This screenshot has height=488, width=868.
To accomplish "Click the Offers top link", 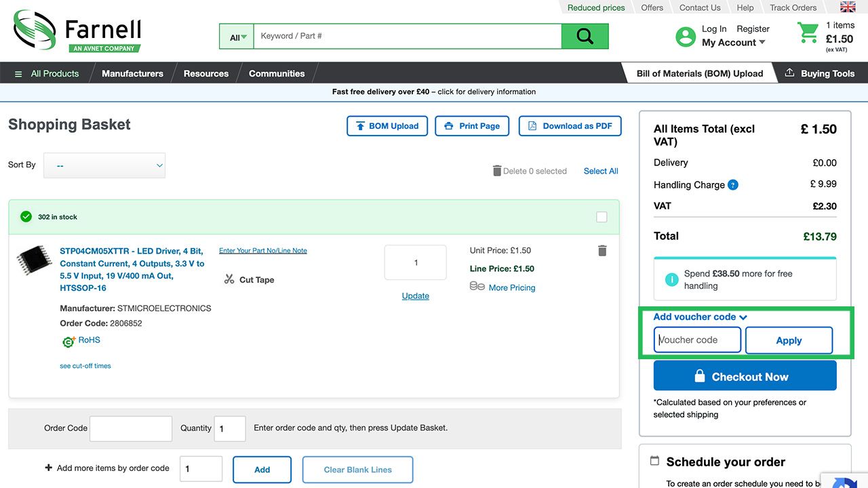I will tap(652, 7).
